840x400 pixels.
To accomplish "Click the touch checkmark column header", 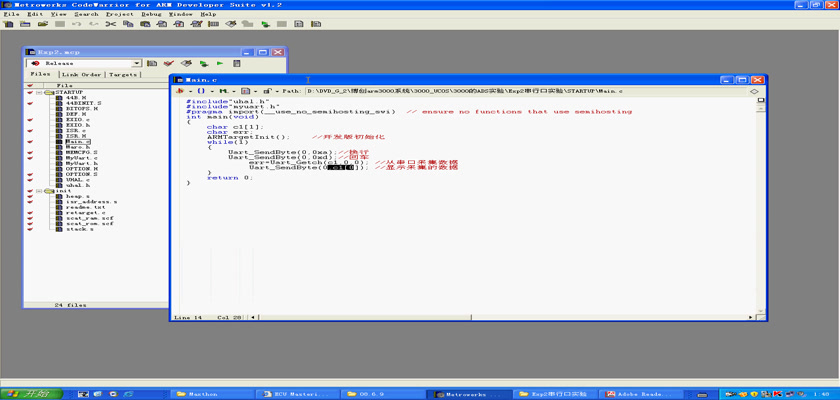I will click(30, 86).
